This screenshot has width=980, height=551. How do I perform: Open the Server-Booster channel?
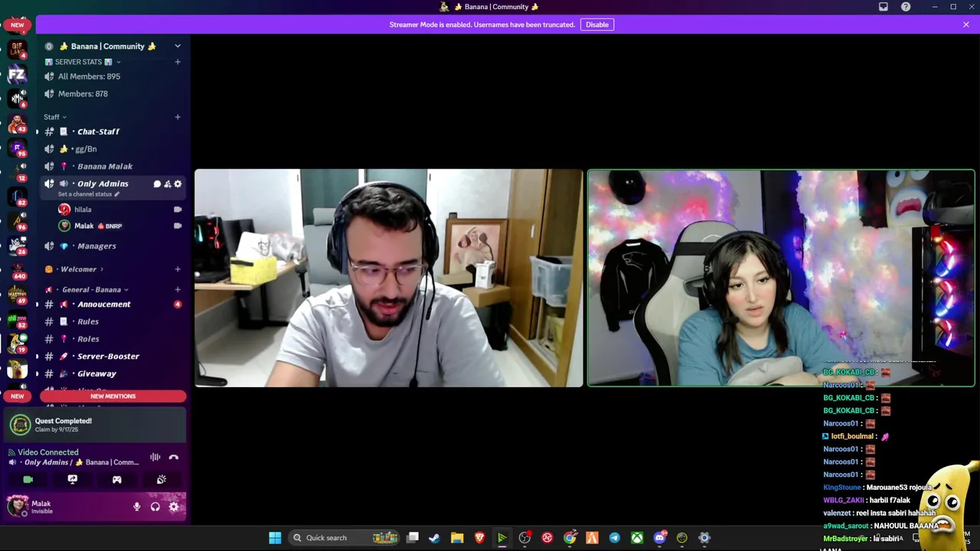coord(113,357)
